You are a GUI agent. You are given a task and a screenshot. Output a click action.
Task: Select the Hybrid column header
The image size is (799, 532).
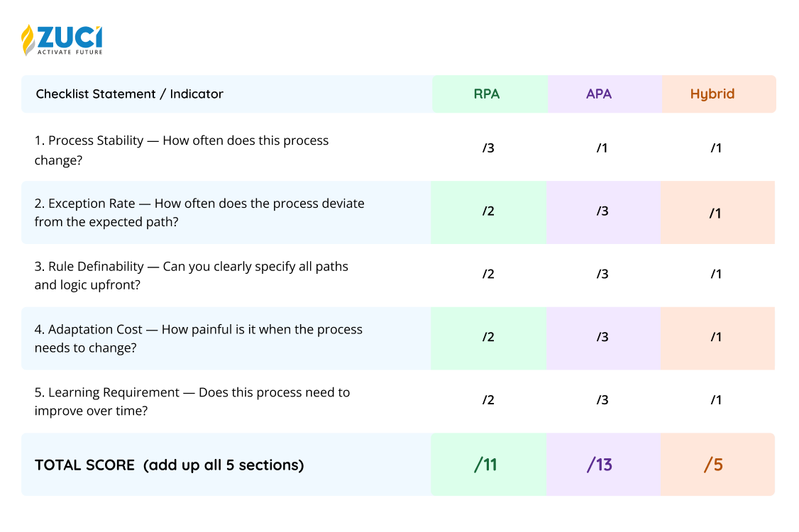[x=712, y=94]
